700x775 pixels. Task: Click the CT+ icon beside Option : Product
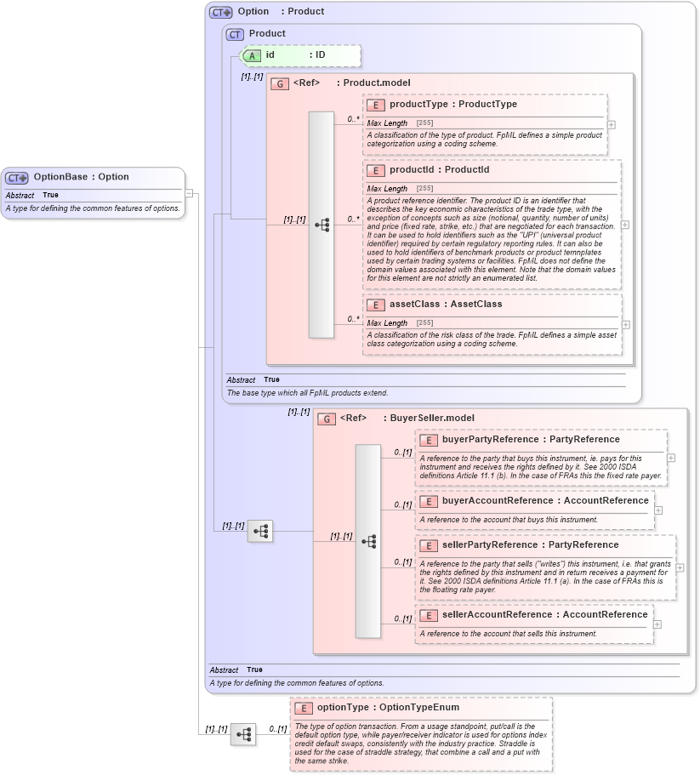point(221,13)
